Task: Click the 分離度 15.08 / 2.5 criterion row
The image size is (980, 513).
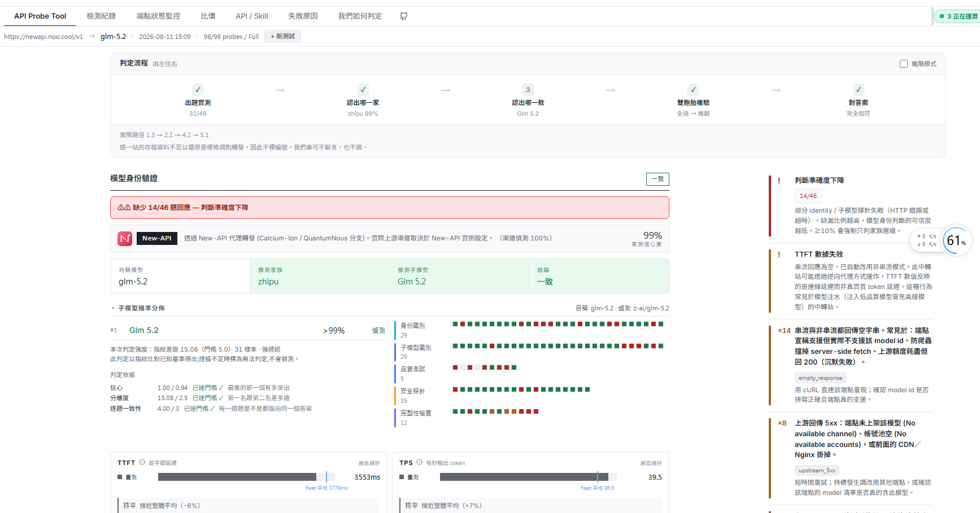Action: pyautogui.click(x=200, y=398)
